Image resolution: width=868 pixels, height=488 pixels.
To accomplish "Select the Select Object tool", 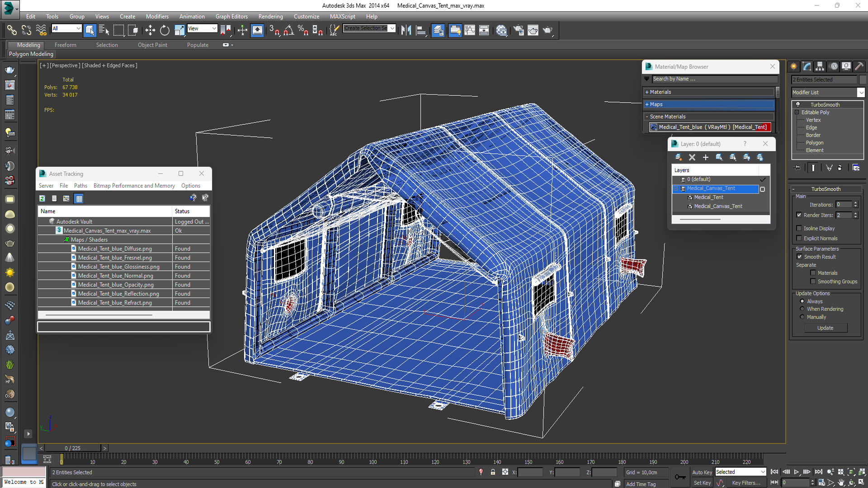I will [90, 30].
